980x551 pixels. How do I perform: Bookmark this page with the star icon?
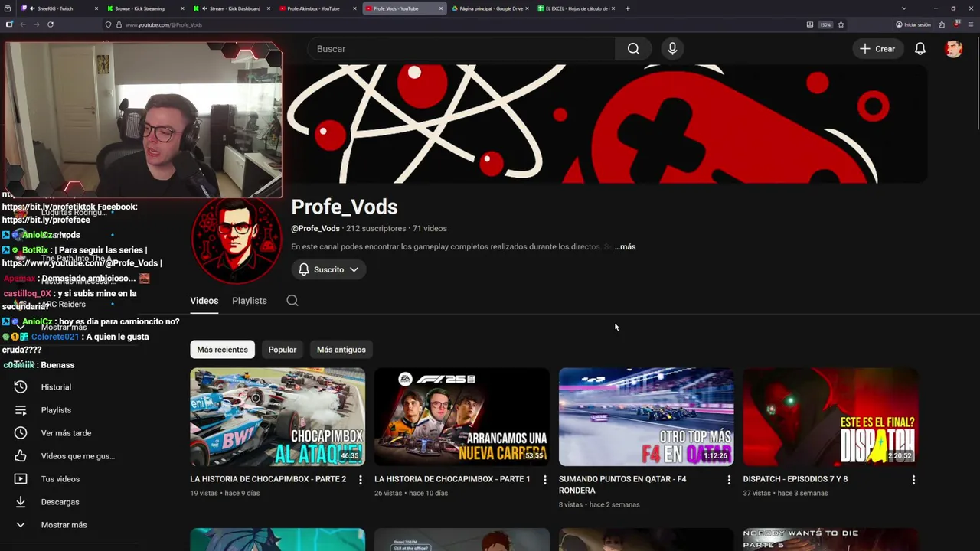pyautogui.click(x=841, y=24)
